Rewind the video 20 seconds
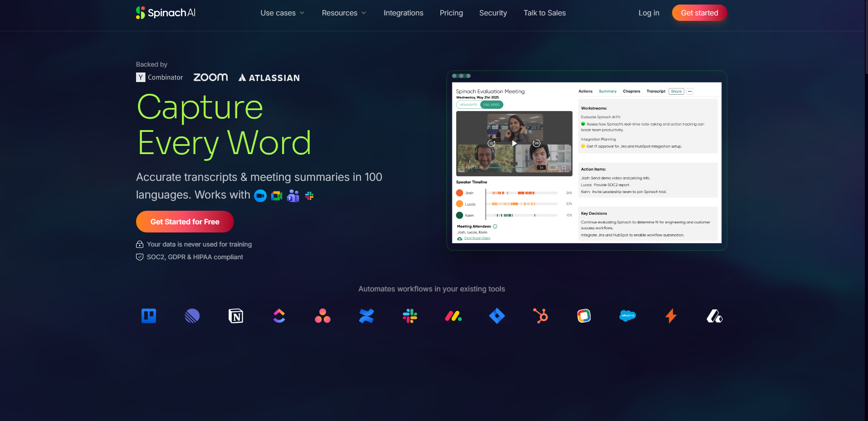The image size is (868, 421). pos(491,143)
